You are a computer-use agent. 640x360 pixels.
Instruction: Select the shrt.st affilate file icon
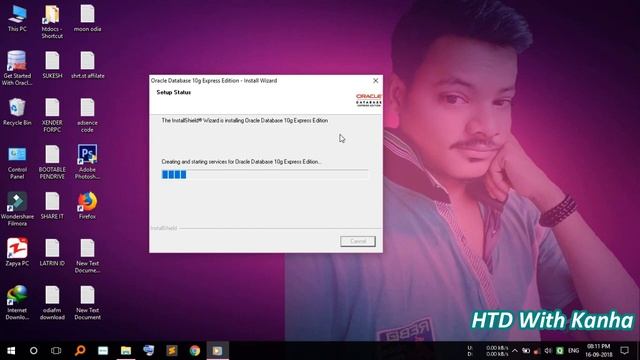coord(87,65)
